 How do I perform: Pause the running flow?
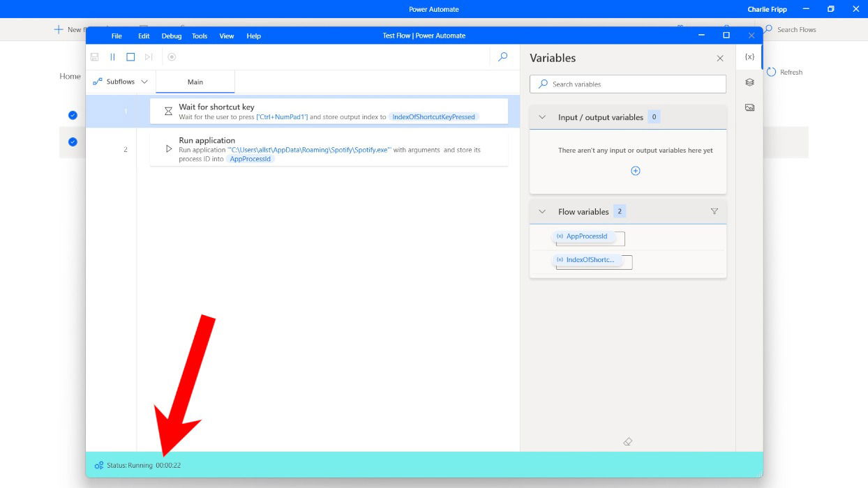[112, 56]
